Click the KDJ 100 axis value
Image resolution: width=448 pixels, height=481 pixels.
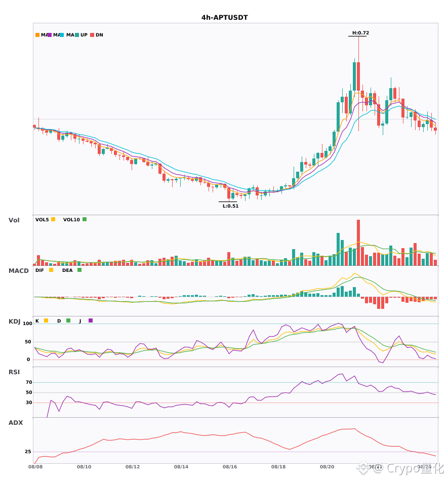pyautogui.click(x=27, y=324)
